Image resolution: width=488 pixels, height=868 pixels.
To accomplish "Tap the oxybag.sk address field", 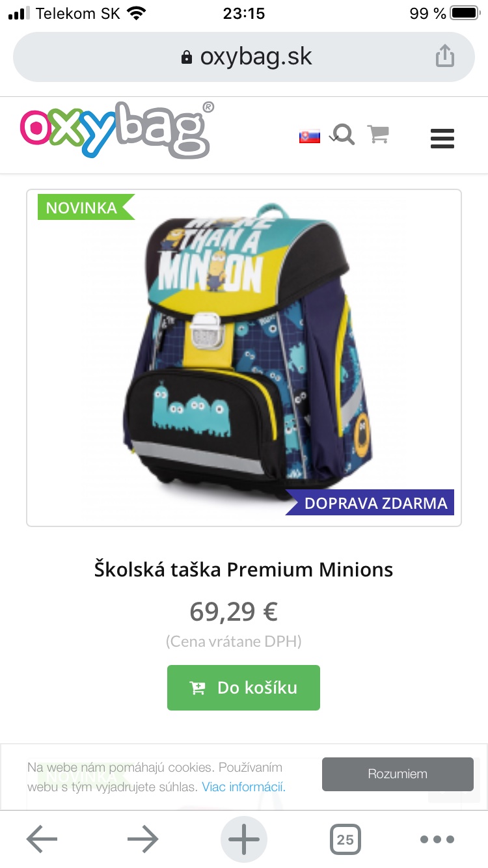I will [x=244, y=57].
